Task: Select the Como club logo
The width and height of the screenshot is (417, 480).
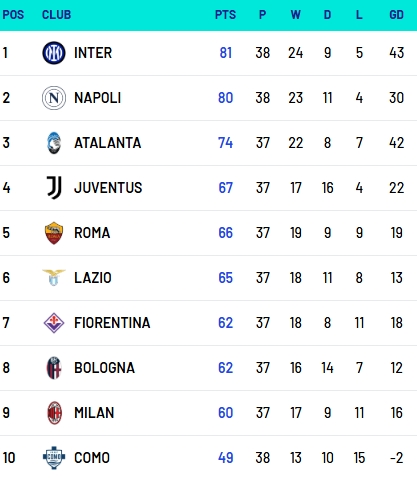Action: click(54, 457)
